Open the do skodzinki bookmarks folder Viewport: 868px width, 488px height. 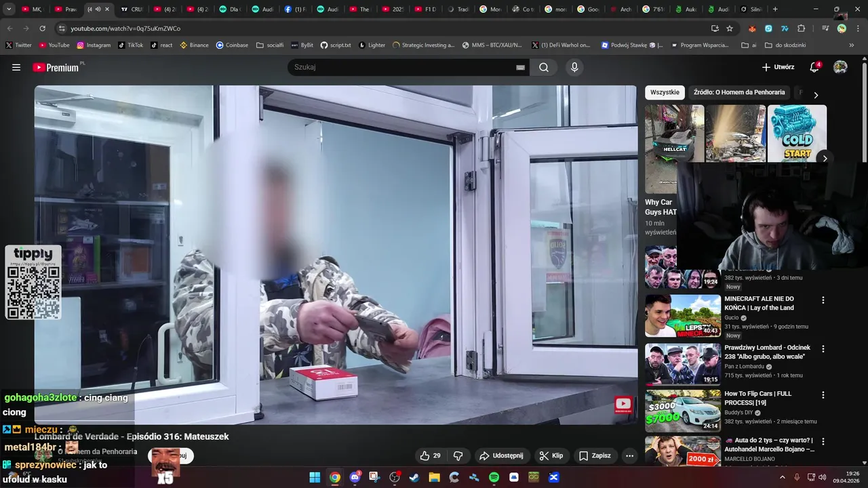coord(785,45)
